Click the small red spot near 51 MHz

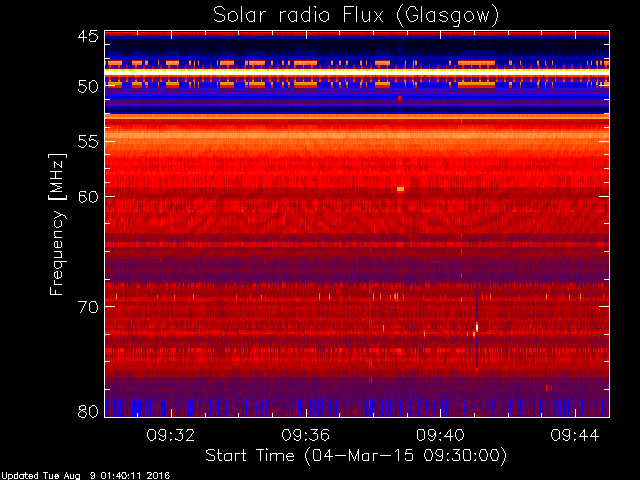point(399,98)
